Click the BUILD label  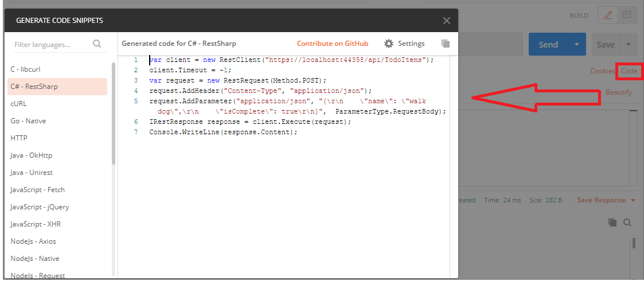[579, 15]
